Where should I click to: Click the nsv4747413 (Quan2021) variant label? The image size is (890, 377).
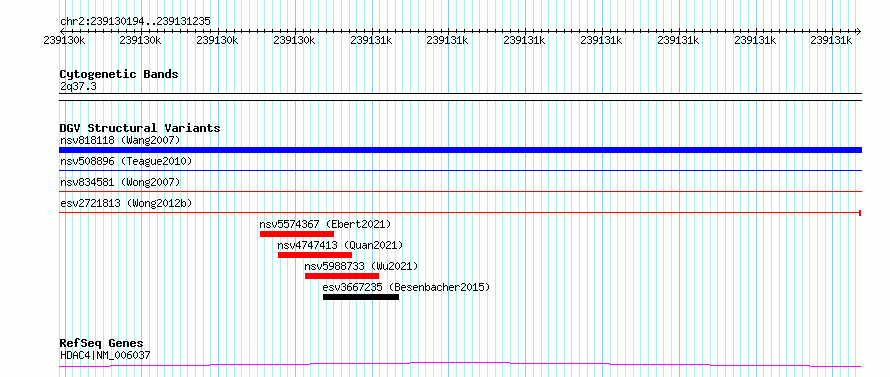point(340,245)
